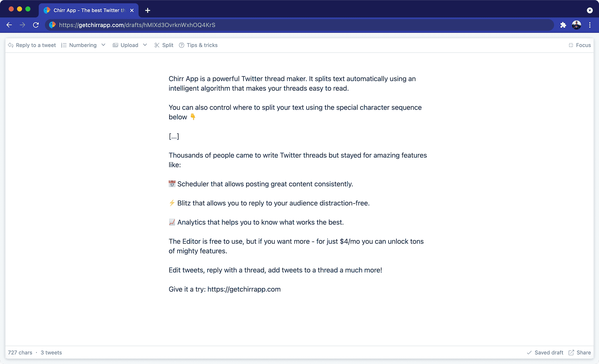Enable Focus mode
Screen dimensions: 599x364
point(580,45)
